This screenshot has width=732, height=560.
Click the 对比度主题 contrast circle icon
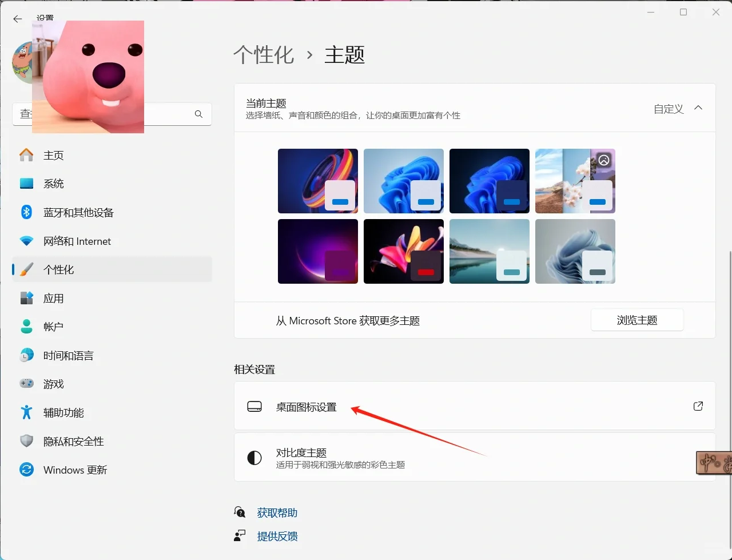point(254,457)
